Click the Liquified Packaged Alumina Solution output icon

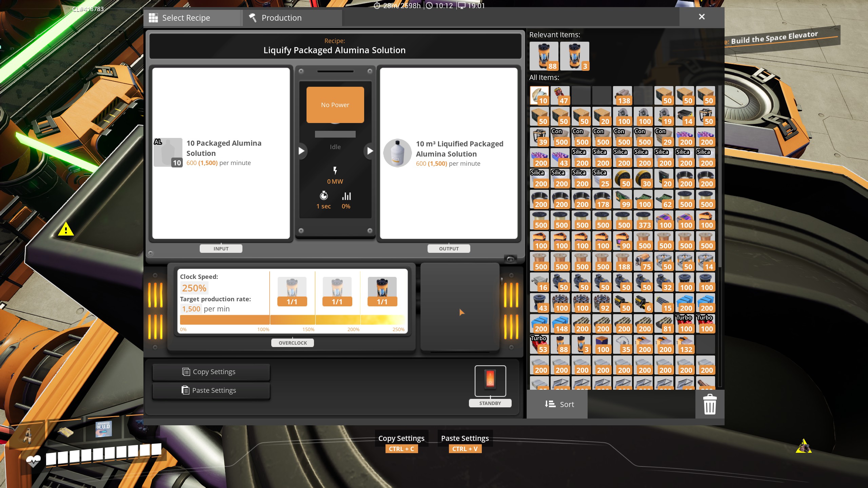click(397, 153)
